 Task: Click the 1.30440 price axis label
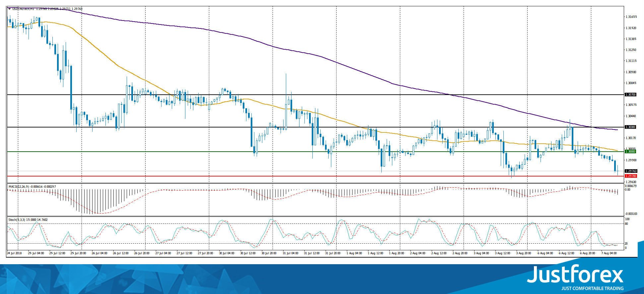[x=631, y=116]
